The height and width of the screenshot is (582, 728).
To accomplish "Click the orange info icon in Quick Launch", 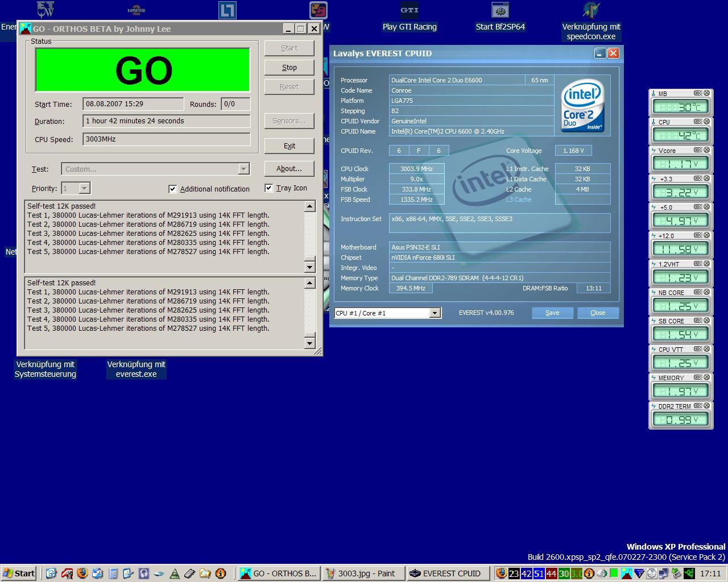I will [220, 573].
